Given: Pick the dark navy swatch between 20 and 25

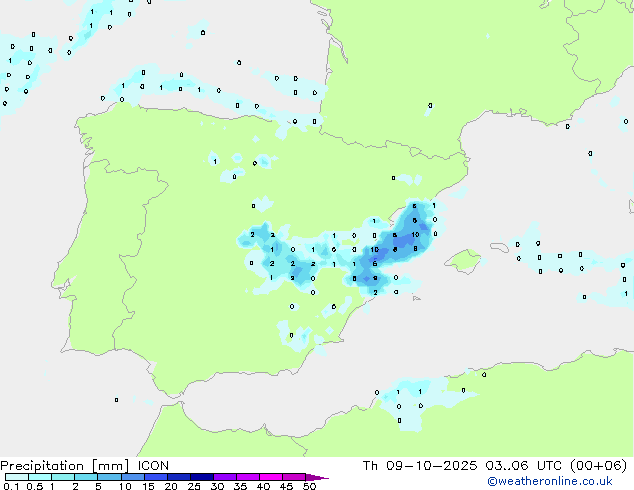Looking at the screenshot, I should click(x=181, y=478).
